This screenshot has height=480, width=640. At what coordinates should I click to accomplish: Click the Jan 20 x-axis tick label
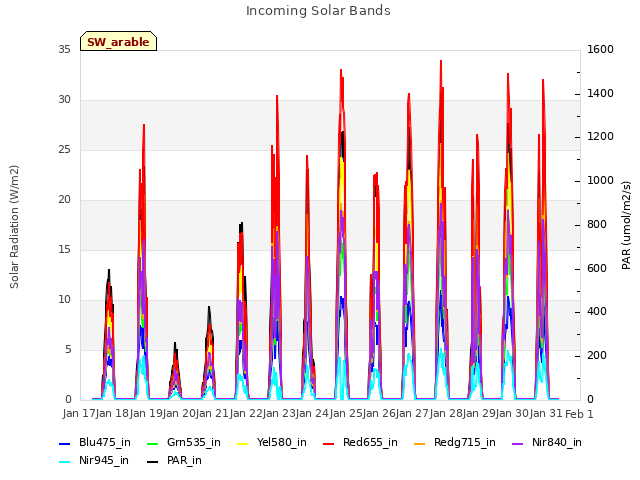tap(179, 413)
